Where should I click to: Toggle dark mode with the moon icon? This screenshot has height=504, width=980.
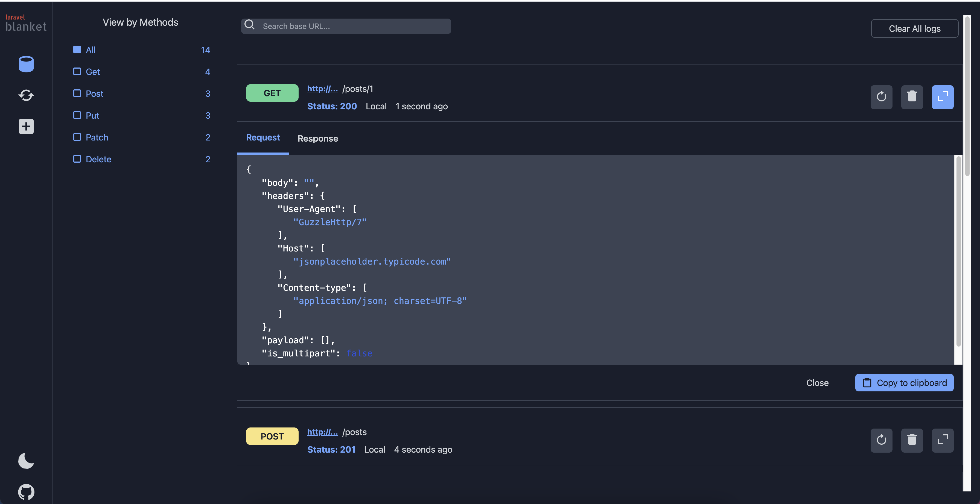pyautogui.click(x=26, y=461)
